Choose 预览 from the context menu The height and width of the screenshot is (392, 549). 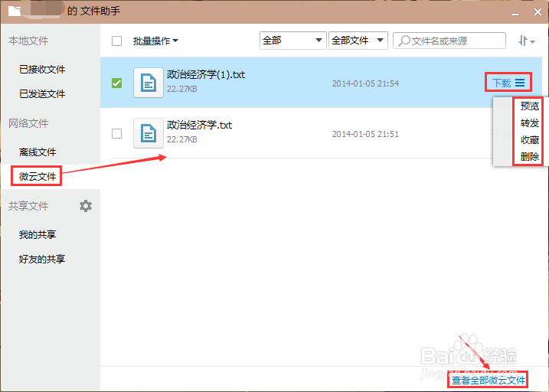(x=529, y=106)
